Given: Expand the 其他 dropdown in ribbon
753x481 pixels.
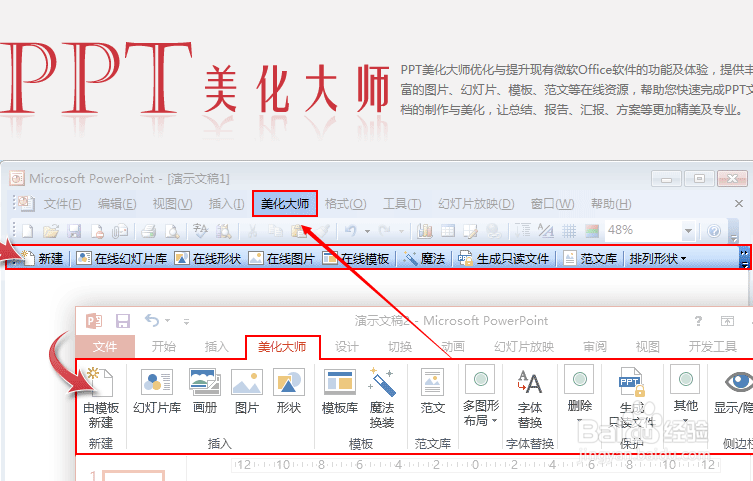Looking at the screenshot, I should [x=685, y=421].
